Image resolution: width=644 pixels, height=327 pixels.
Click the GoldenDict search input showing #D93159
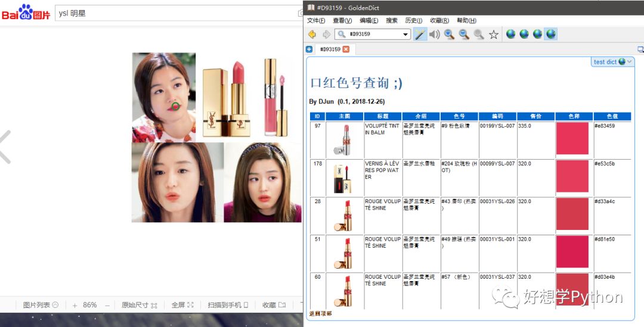pyautogui.click(x=374, y=35)
